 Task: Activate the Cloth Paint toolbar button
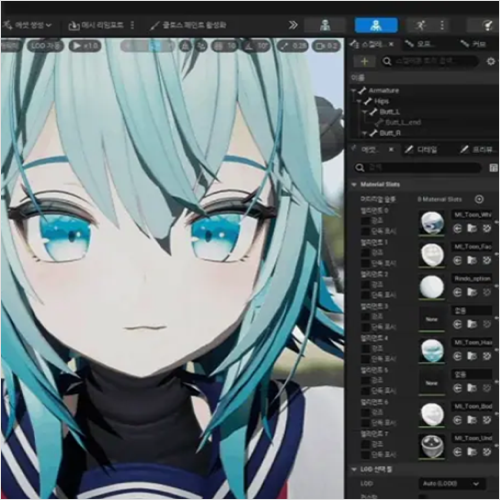(x=188, y=25)
